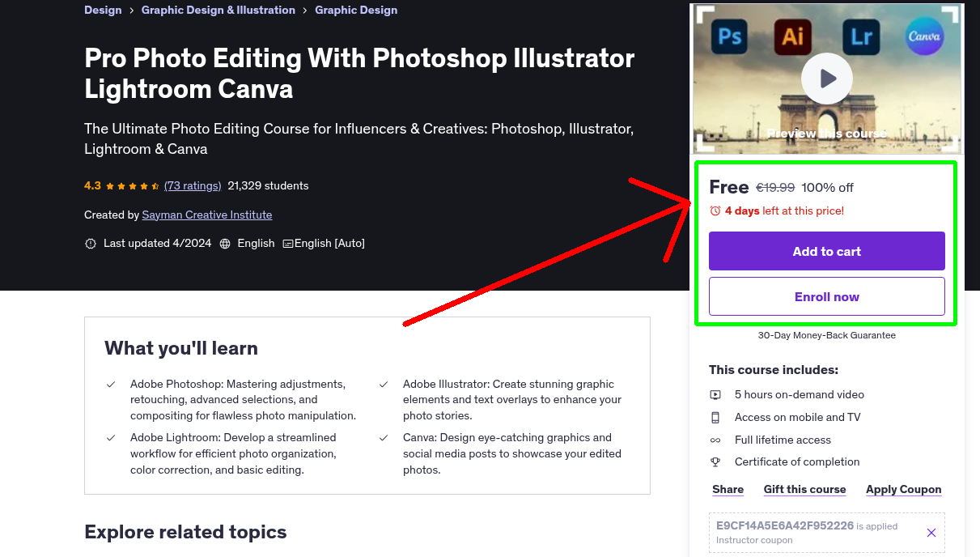The height and width of the screenshot is (557, 980).
Task: Click the Illustrator Ai icon in preview
Action: click(793, 36)
